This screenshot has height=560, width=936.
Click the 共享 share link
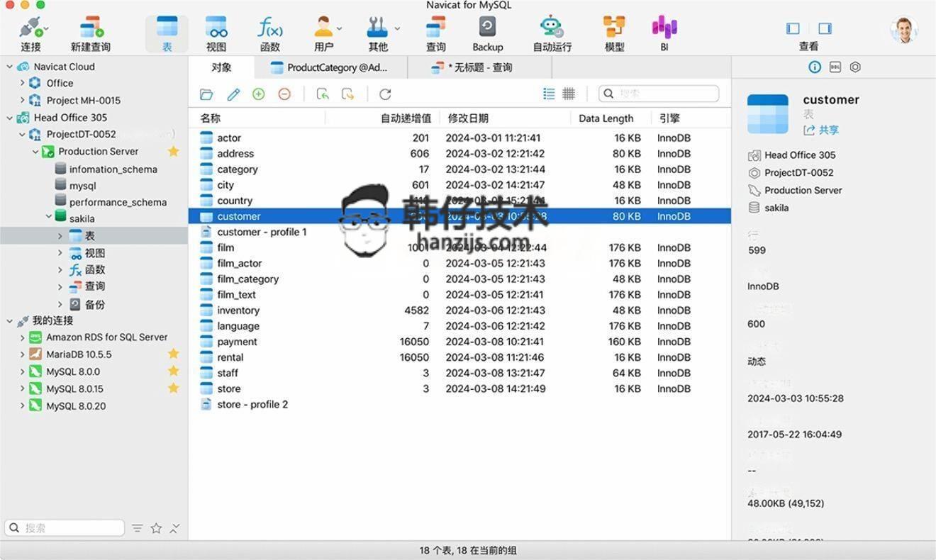(821, 130)
